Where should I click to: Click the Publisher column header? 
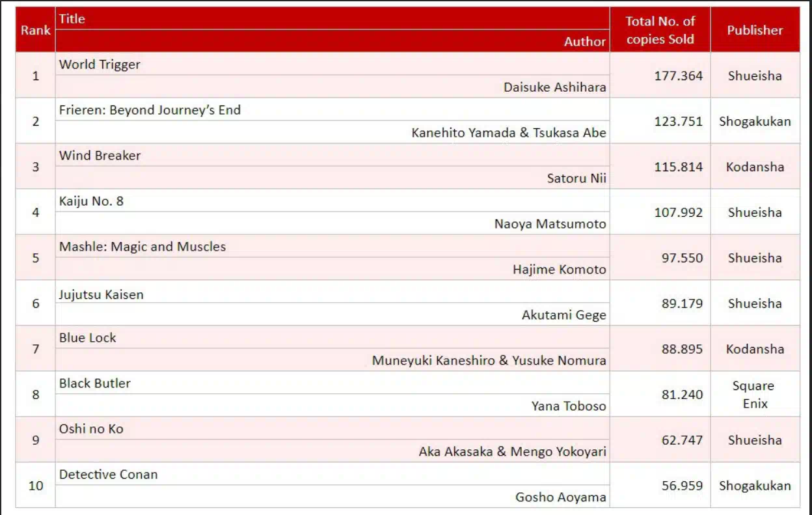[x=755, y=30]
